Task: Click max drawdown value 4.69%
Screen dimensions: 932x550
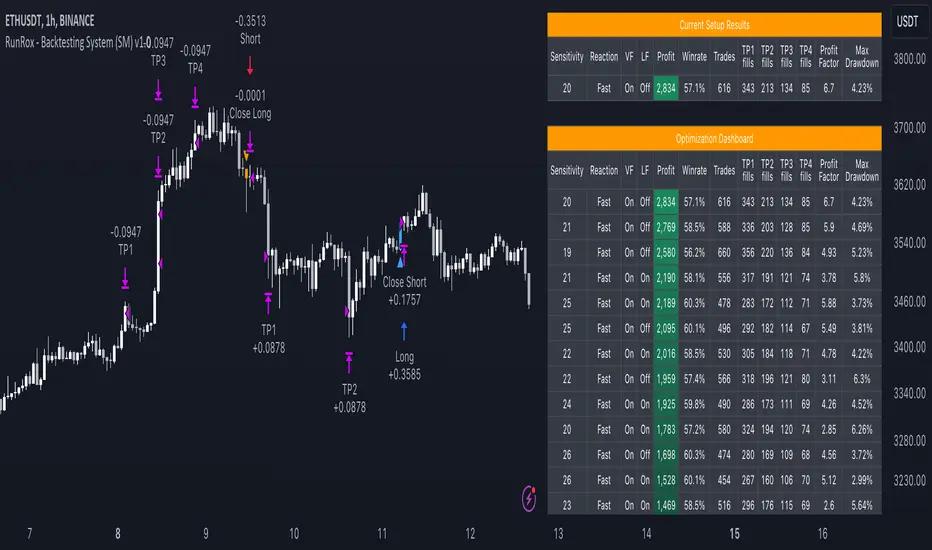Action: coord(862,227)
